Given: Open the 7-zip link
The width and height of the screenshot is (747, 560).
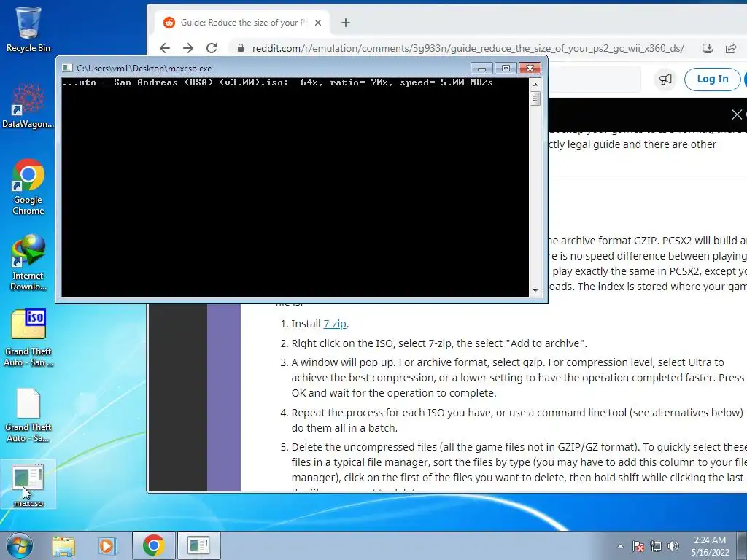Looking at the screenshot, I should tap(334, 324).
